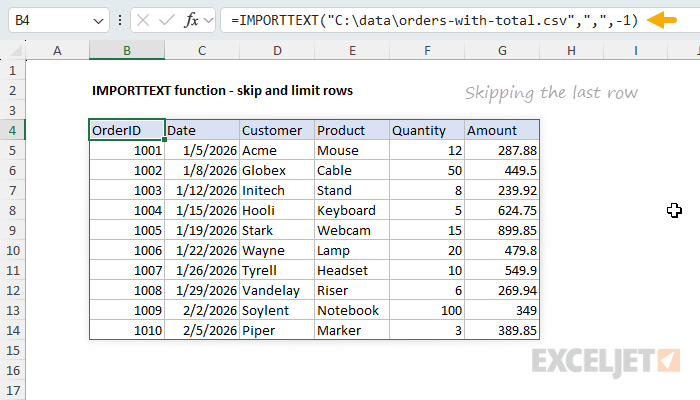Select product cell 'Webcam'

click(352, 230)
